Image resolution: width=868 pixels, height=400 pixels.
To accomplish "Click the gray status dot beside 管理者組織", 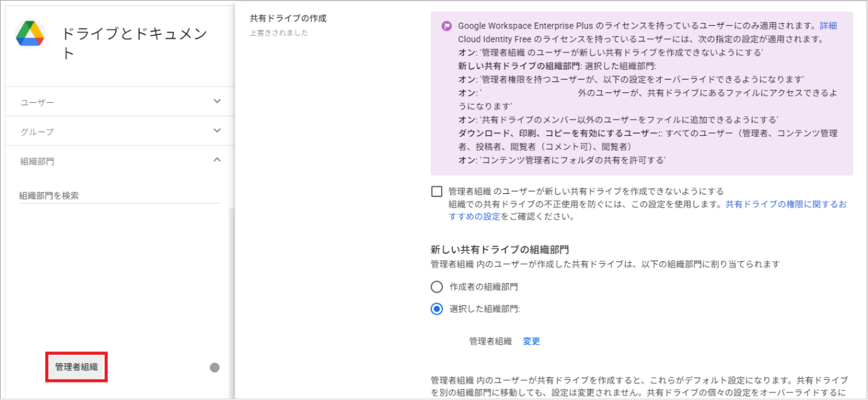I will point(214,368).
